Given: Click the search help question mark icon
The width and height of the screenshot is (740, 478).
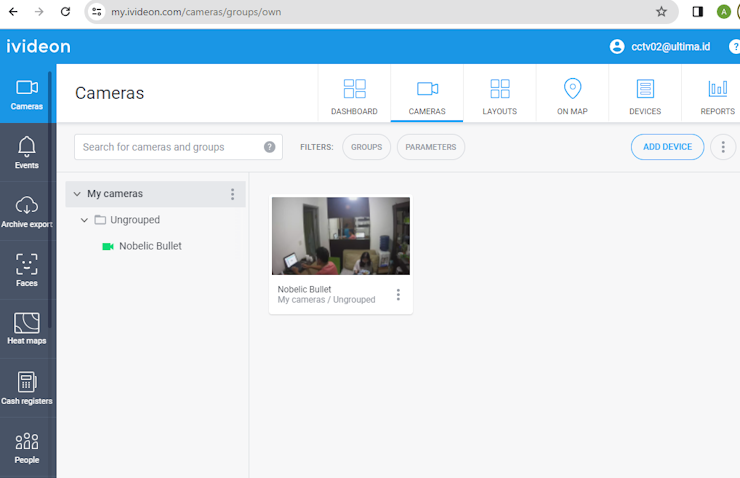Looking at the screenshot, I should pos(269,147).
